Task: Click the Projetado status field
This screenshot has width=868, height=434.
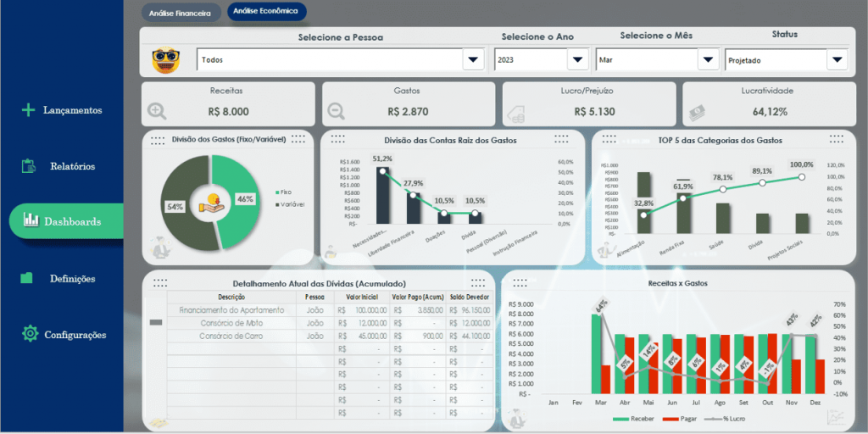Action: tap(776, 60)
